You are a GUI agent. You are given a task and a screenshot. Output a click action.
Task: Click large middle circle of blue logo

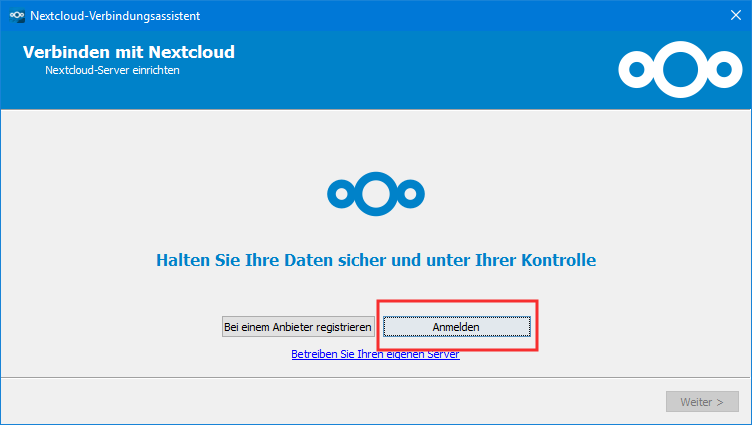(x=375, y=192)
